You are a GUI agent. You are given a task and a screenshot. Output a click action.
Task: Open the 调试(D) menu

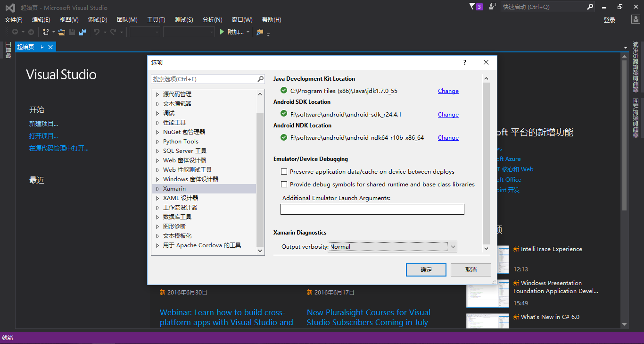point(98,20)
